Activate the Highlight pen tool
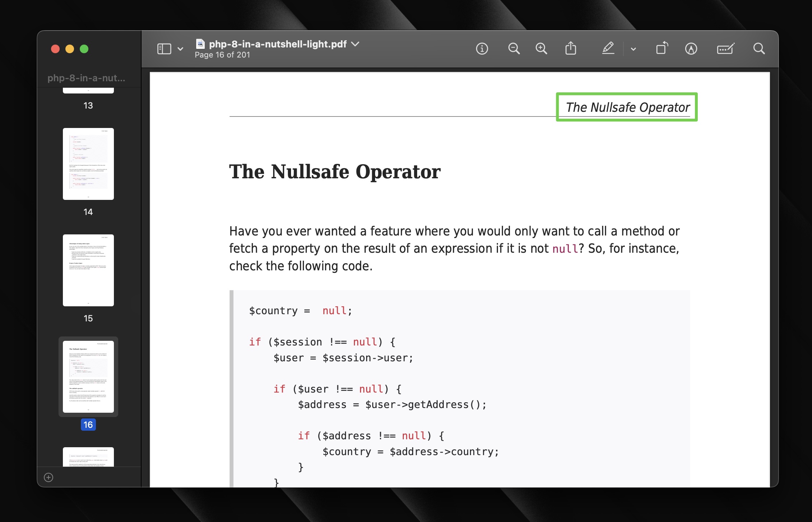This screenshot has width=812, height=522. pos(608,48)
